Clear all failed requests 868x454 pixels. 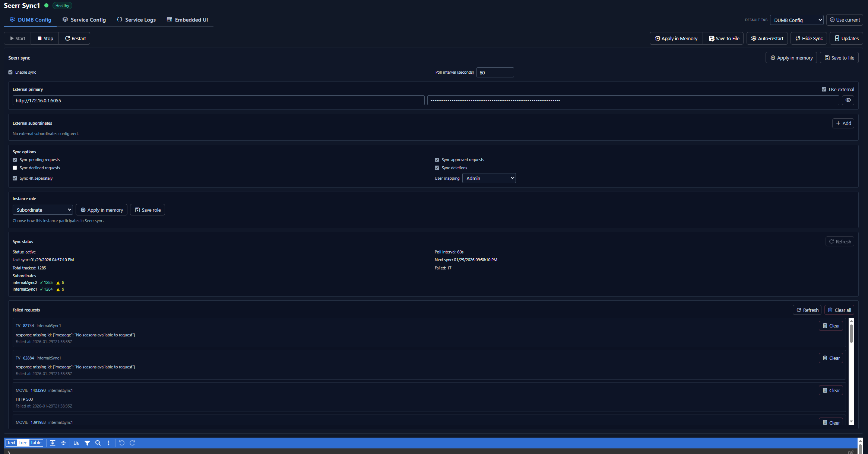point(839,310)
